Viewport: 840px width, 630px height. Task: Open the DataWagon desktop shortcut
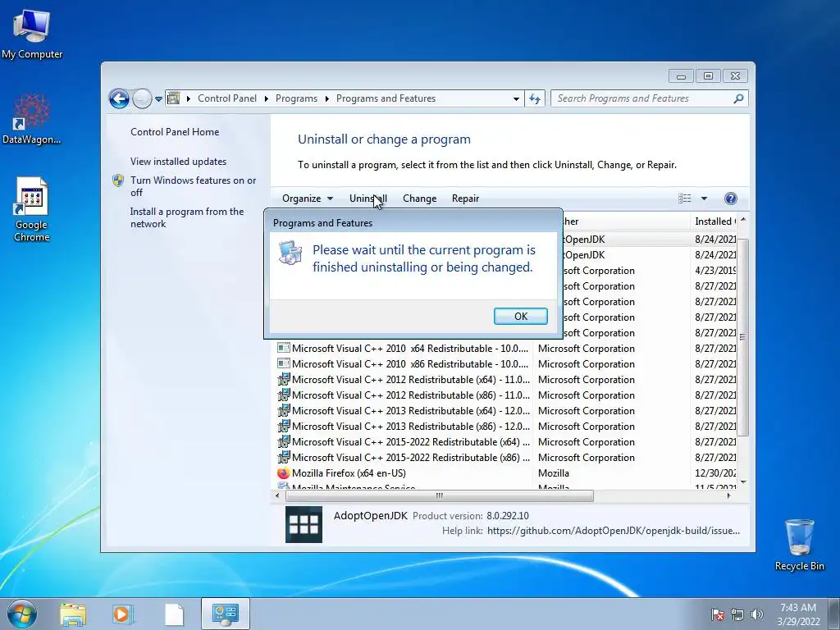32,119
